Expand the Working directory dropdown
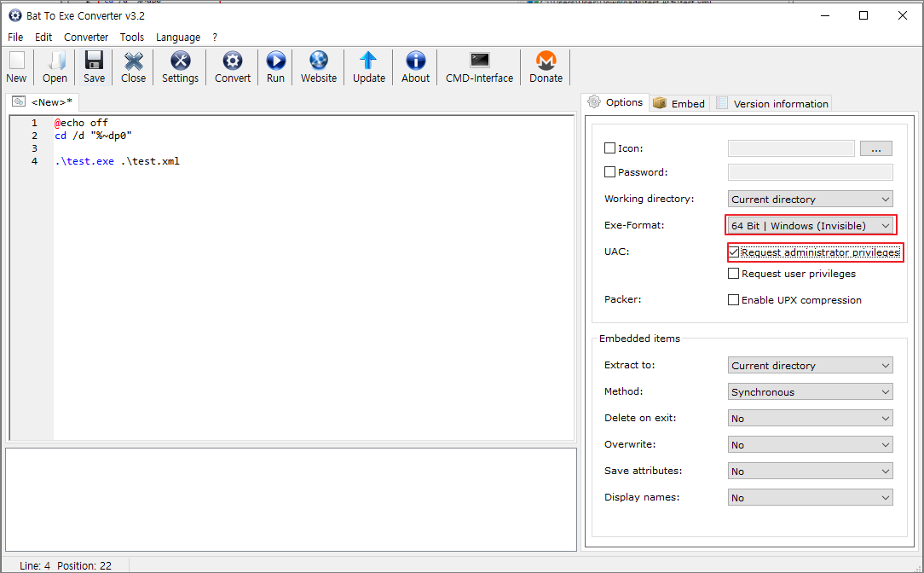924x573 pixels. [x=811, y=200]
